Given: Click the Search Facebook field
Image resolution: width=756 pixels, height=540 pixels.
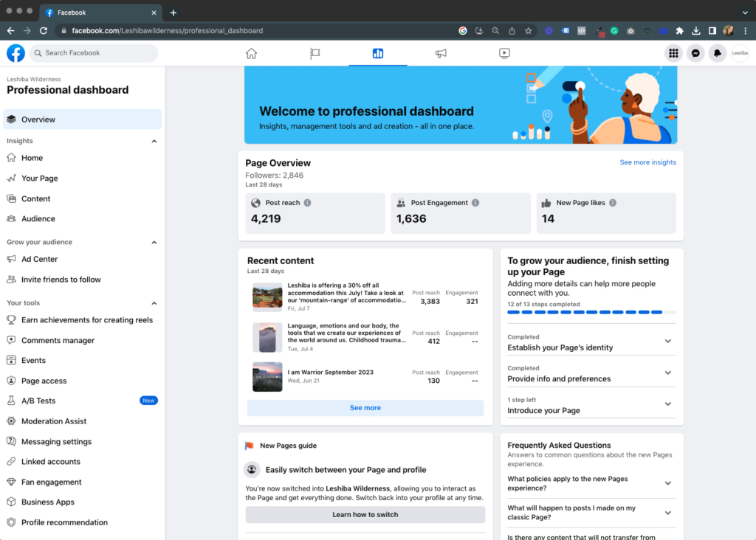Looking at the screenshot, I should pyautogui.click(x=94, y=53).
